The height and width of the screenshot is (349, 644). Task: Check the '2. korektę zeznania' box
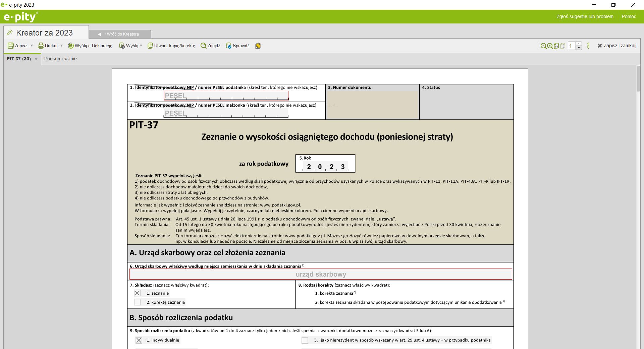(x=137, y=302)
